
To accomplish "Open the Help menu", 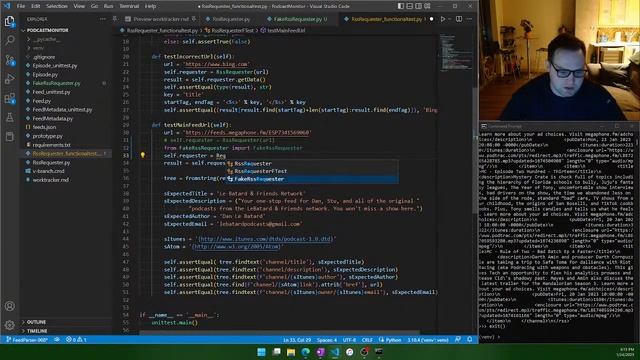I will tap(150, 6).
